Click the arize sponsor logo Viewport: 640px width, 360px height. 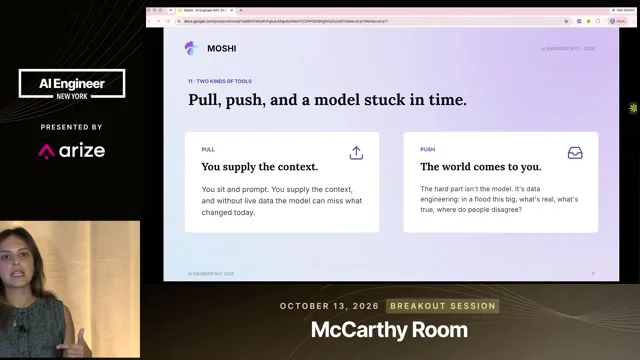tap(72, 151)
